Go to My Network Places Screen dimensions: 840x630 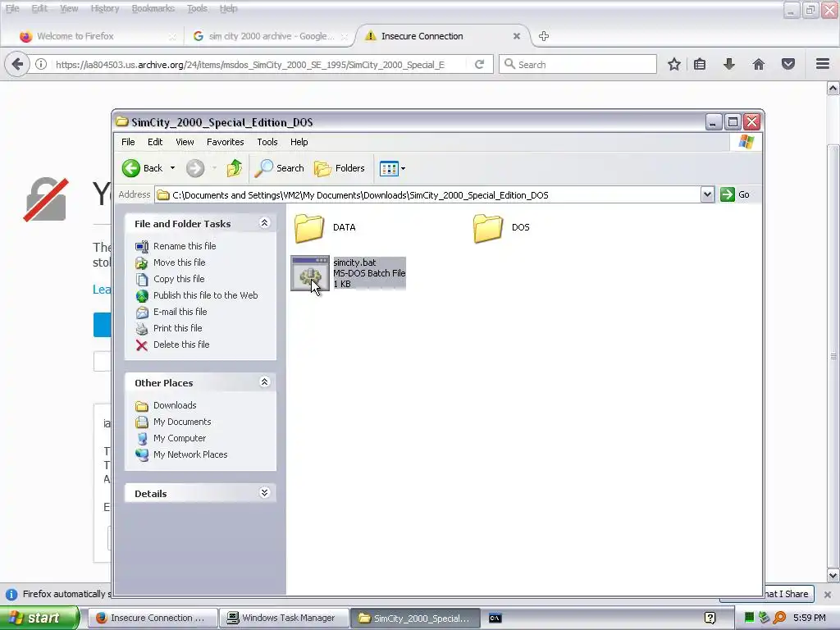[x=190, y=454]
